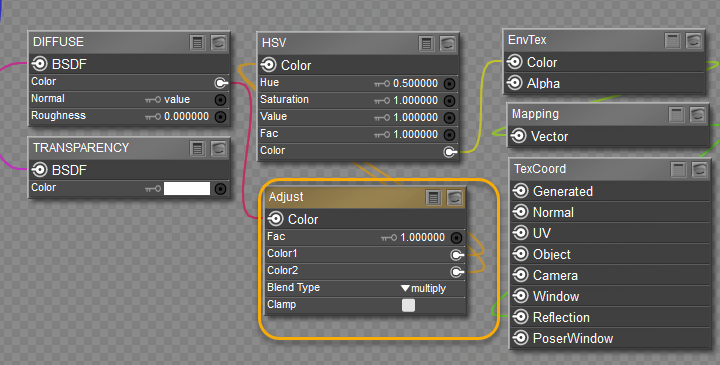The width and height of the screenshot is (720, 365).
Task: Click the EnvTex Alpha output socket icon
Action: tap(515, 83)
